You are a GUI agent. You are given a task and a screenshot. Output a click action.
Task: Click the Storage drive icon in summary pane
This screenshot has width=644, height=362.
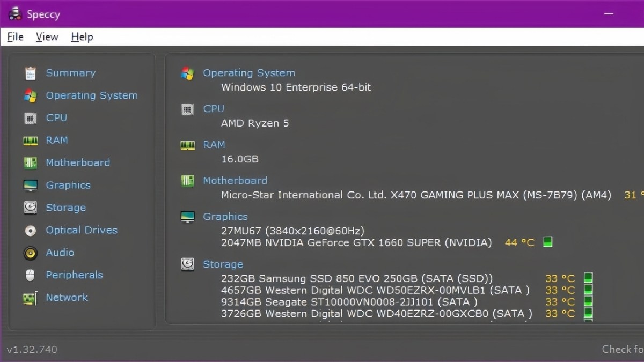click(x=187, y=264)
